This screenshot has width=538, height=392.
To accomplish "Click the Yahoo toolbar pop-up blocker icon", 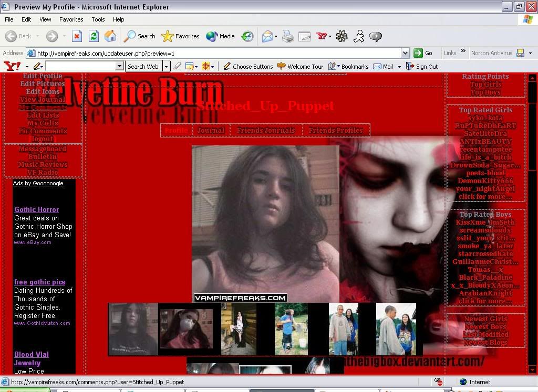I will point(189,66).
